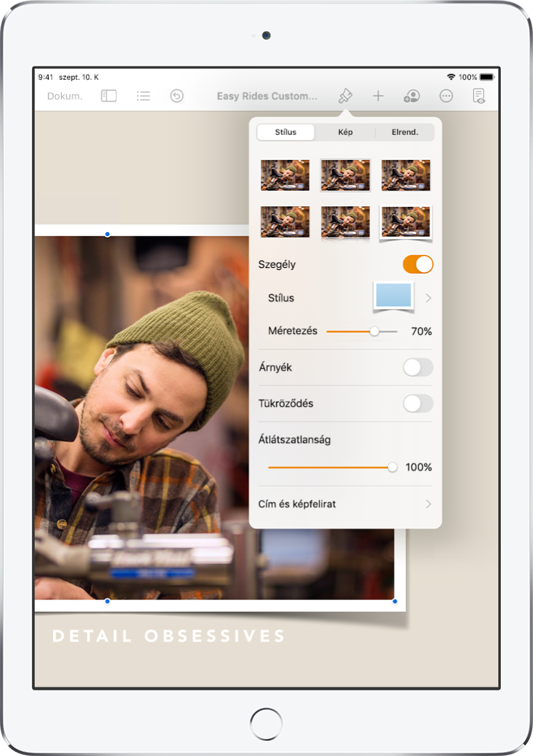The image size is (533, 756).
Task: Switch to the Elrend. tab
Action: [405, 132]
